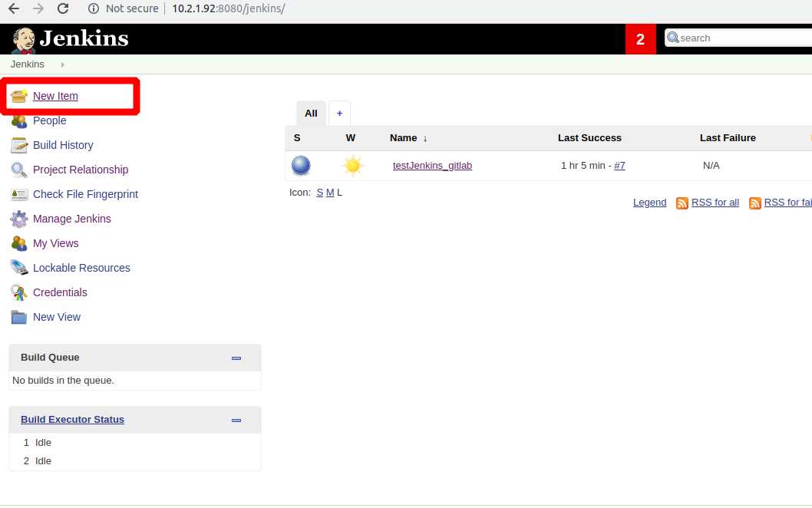Click the browser forward arrow
812x508 pixels.
click(x=38, y=8)
